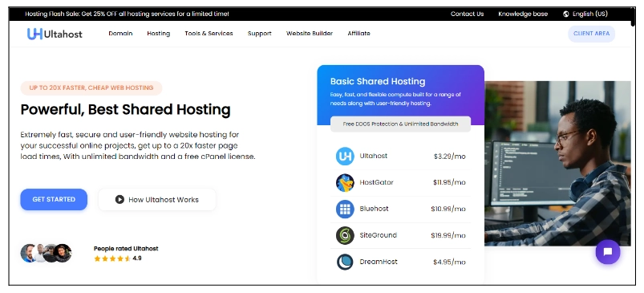Click the DreamHost moon logo icon
This screenshot has width=644, height=293.
(x=345, y=262)
